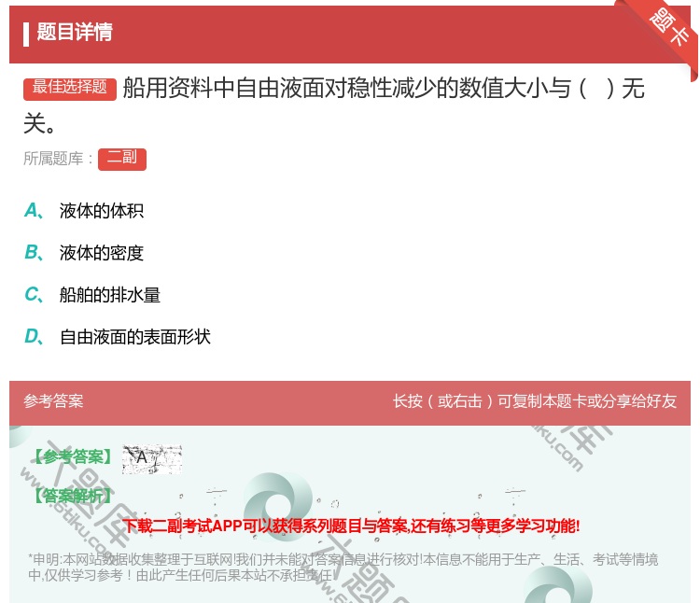
Task: Click the 【答案解析】 green label
Action: [x=73, y=496]
